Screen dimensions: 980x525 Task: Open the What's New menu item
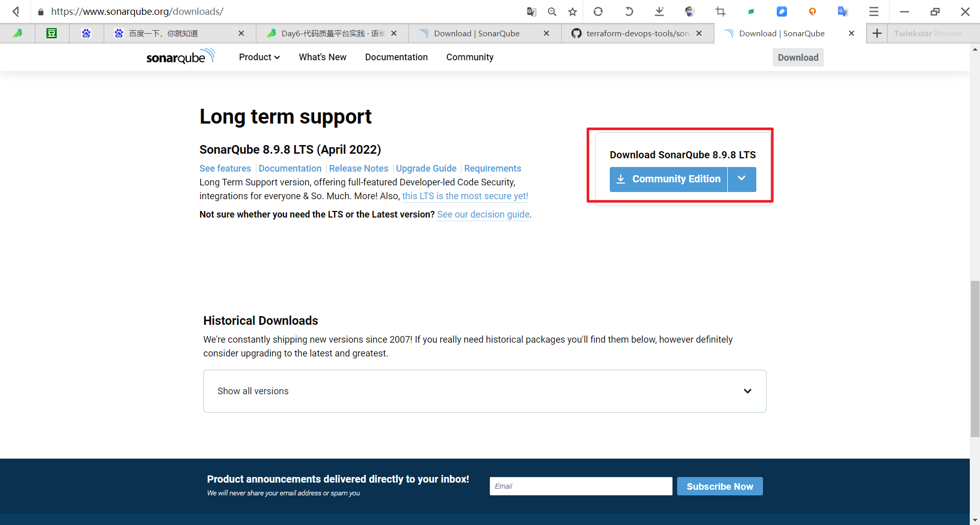(322, 57)
